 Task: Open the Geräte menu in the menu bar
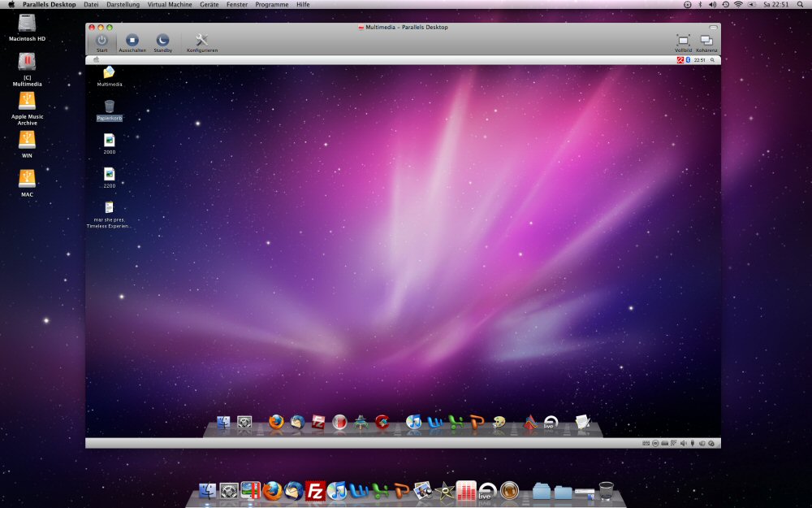point(209,5)
